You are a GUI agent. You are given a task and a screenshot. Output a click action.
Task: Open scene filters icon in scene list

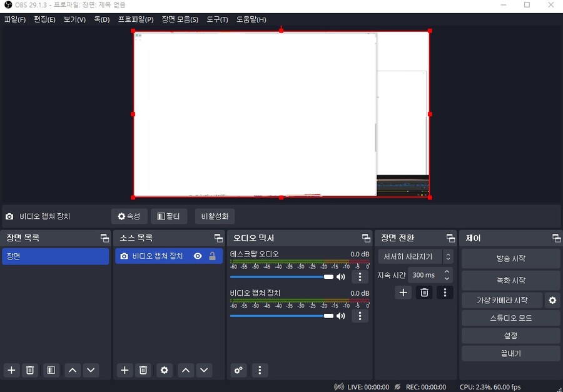tap(51, 370)
